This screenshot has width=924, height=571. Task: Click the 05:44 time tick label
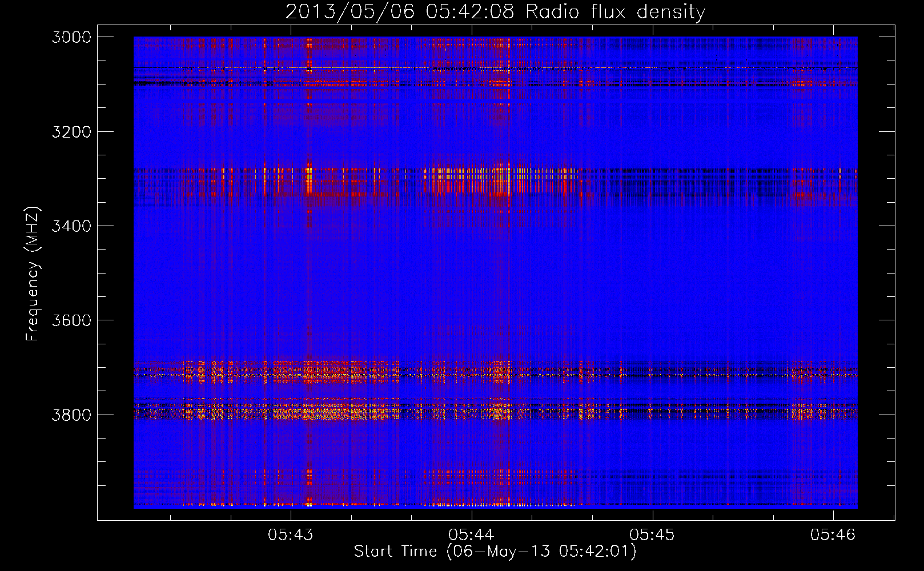(471, 534)
